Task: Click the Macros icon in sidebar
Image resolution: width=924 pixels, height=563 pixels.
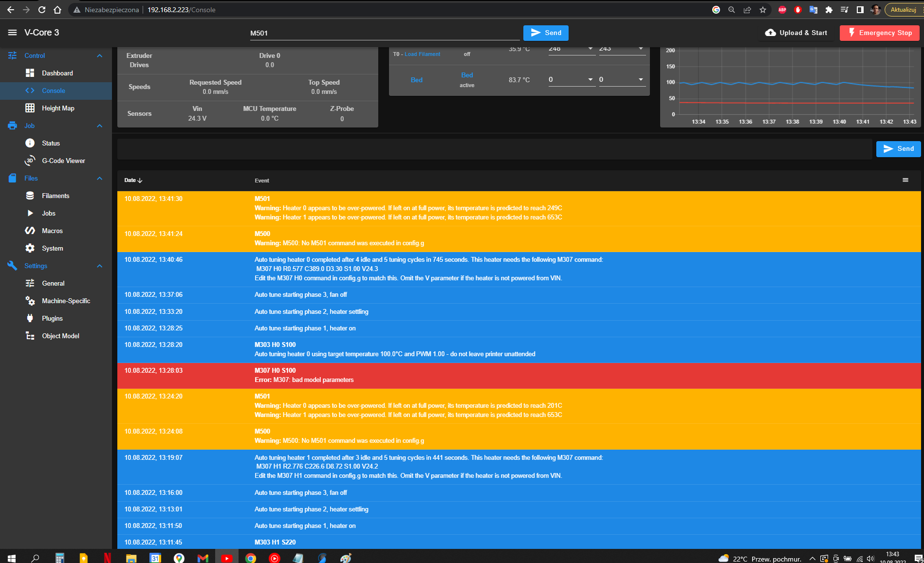Action: [x=30, y=231]
